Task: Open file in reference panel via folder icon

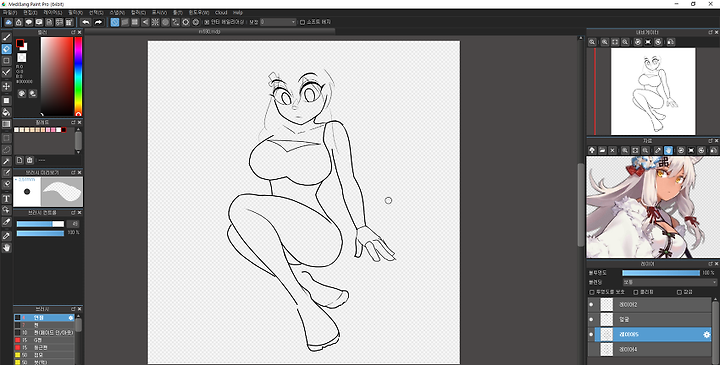Action: coord(602,150)
